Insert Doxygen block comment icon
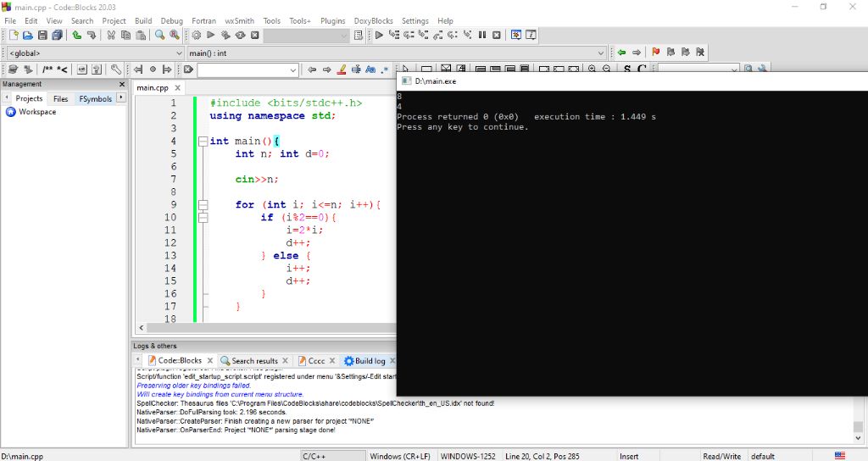The width and height of the screenshot is (868, 461). [x=47, y=69]
